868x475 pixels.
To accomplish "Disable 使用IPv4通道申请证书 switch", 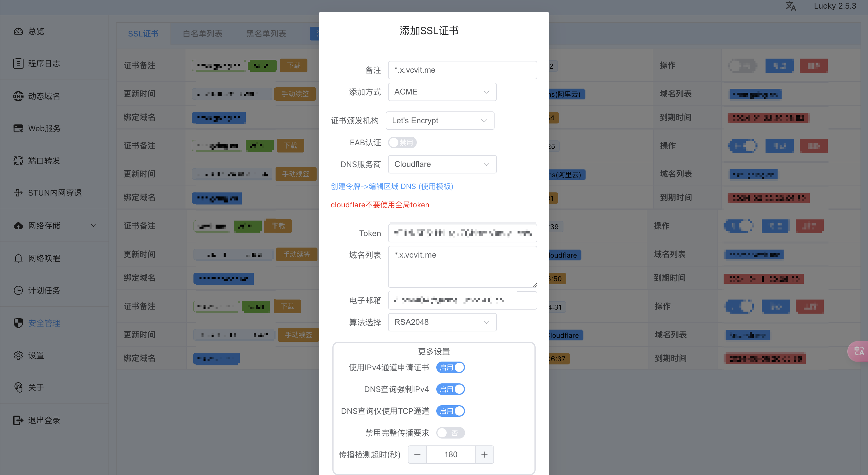I will pos(451,367).
